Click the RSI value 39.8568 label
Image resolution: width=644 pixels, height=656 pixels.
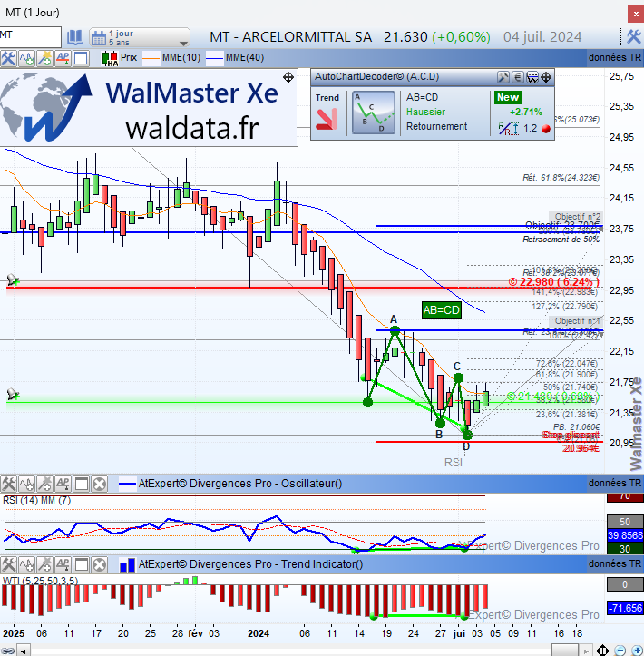(x=625, y=535)
